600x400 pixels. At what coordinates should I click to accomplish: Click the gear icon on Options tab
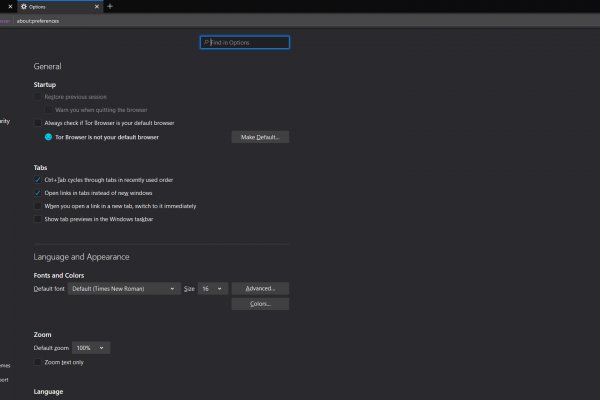point(24,6)
